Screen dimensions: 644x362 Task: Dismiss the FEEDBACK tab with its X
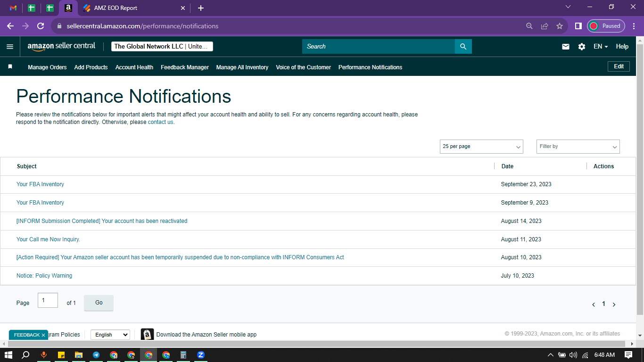coord(43,335)
